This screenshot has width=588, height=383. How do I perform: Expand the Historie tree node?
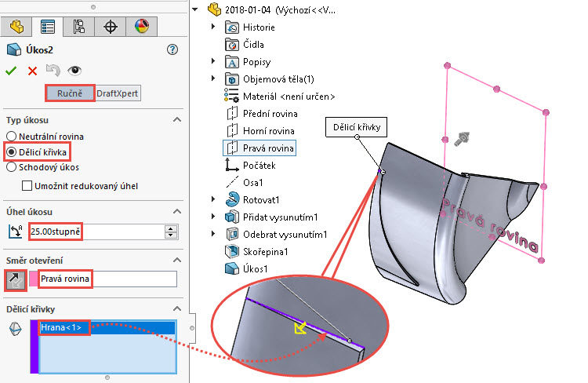(x=213, y=27)
